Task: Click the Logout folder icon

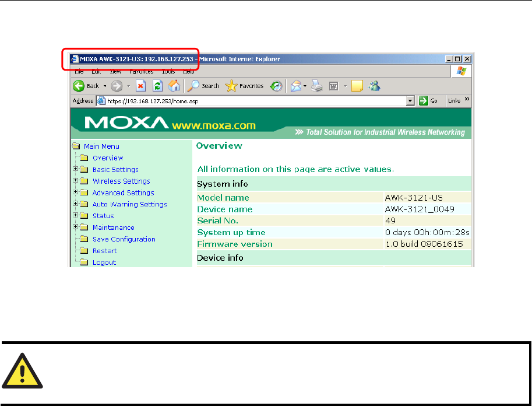Action: point(84,262)
